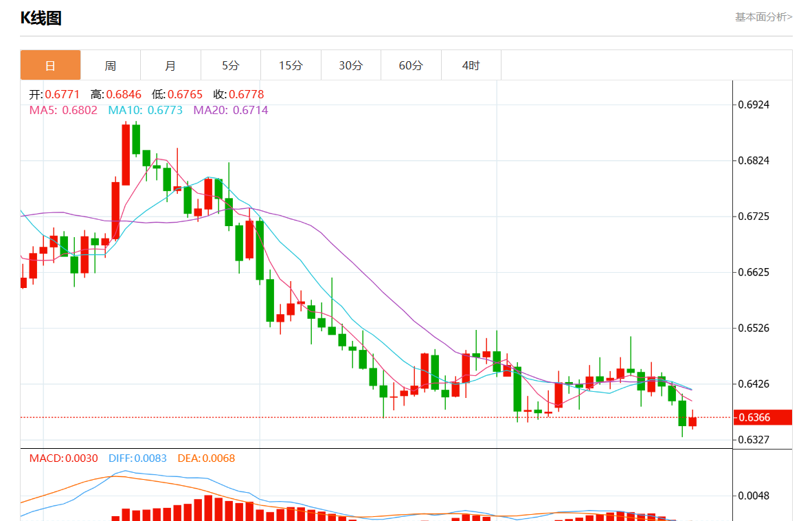
Task: Click the 0.6924 price axis label
Action: click(754, 104)
